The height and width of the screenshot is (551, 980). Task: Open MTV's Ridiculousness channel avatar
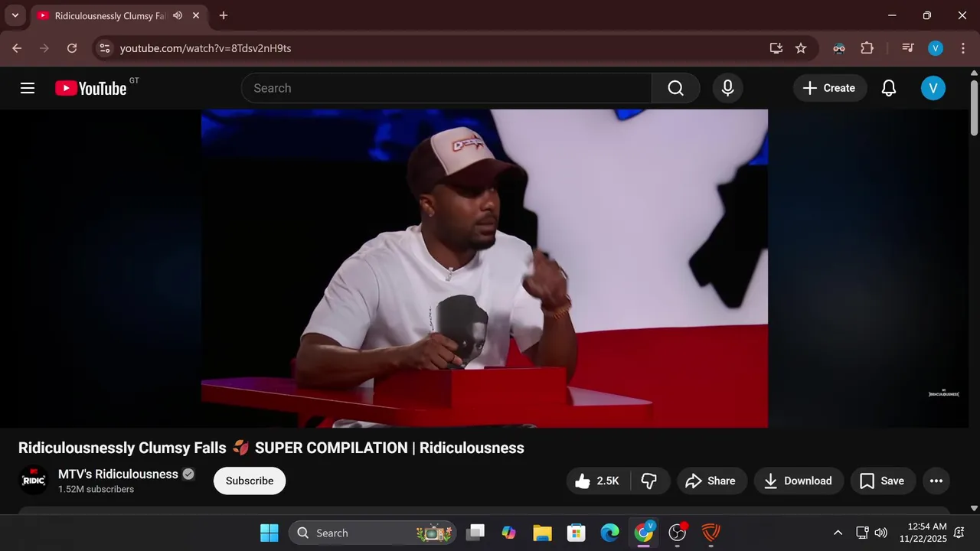click(x=34, y=481)
